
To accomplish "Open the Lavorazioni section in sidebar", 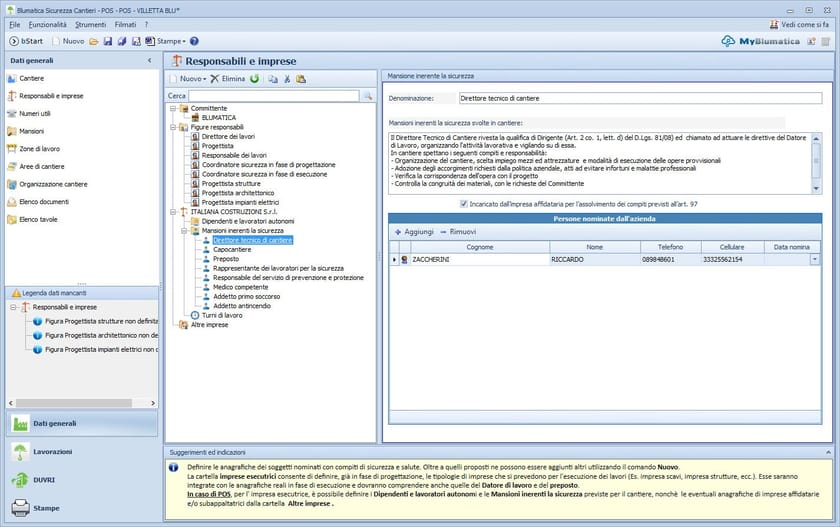I will [x=52, y=452].
